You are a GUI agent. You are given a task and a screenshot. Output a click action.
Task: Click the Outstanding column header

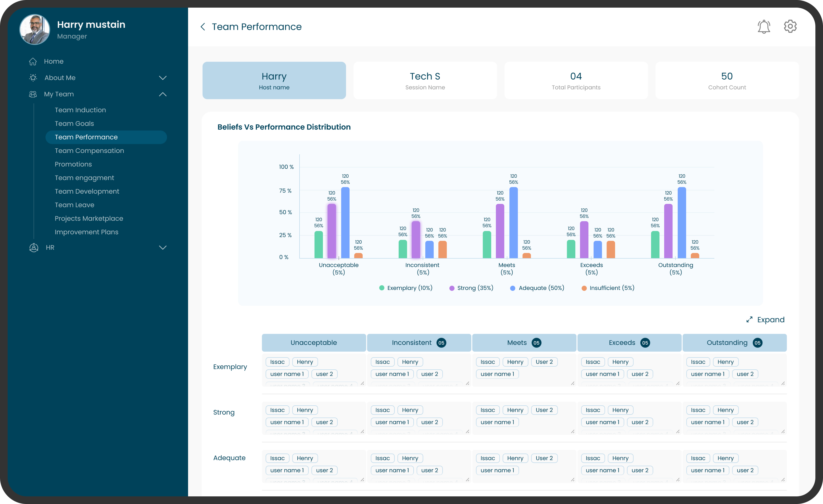[734, 343]
